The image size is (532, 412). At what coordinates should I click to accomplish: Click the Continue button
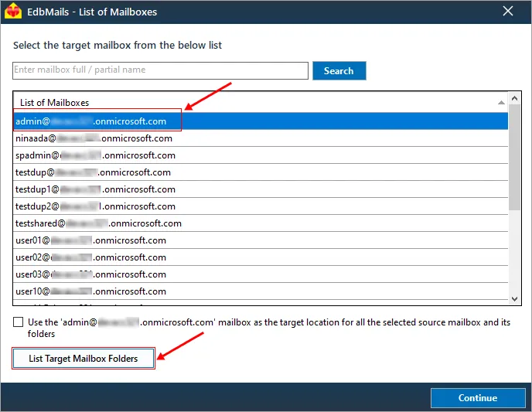pos(478,398)
